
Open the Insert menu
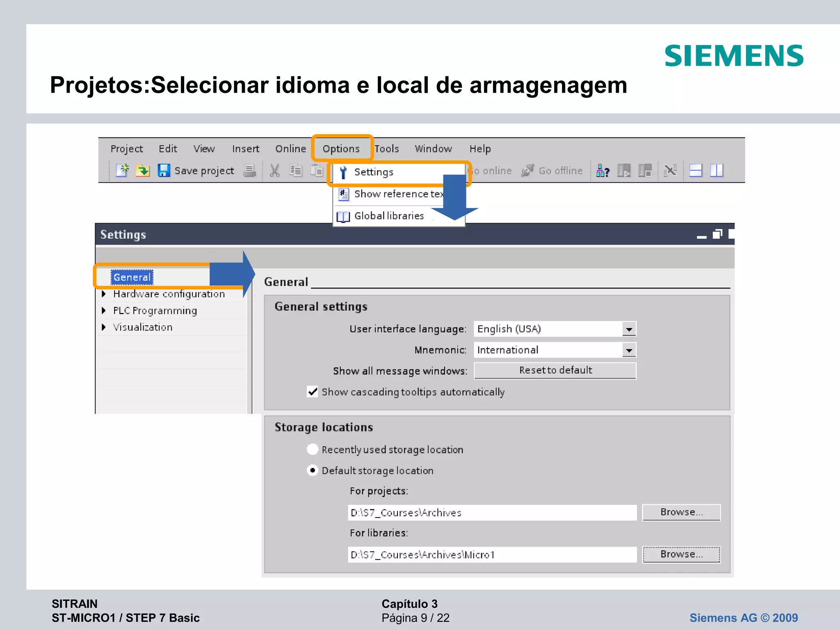pos(246,149)
